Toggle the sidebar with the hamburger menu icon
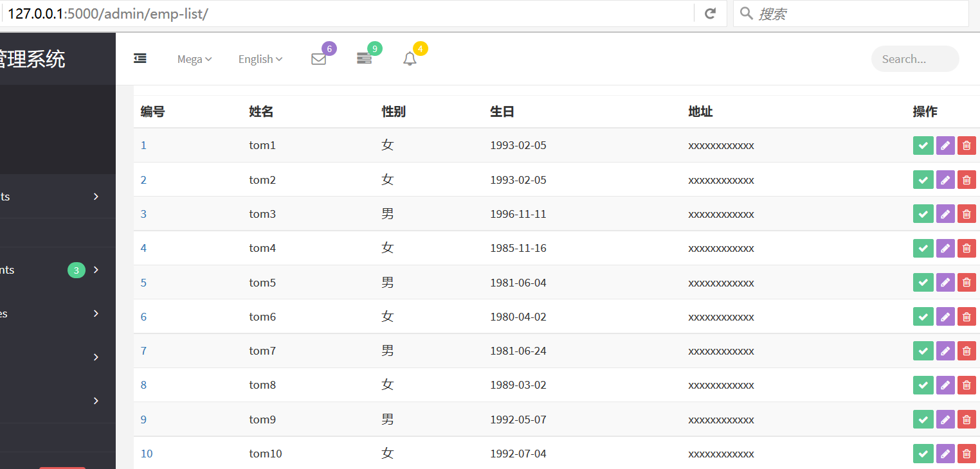The width and height of the screenshot is (980, 469). pyautogui.click(x=140, y=58)
